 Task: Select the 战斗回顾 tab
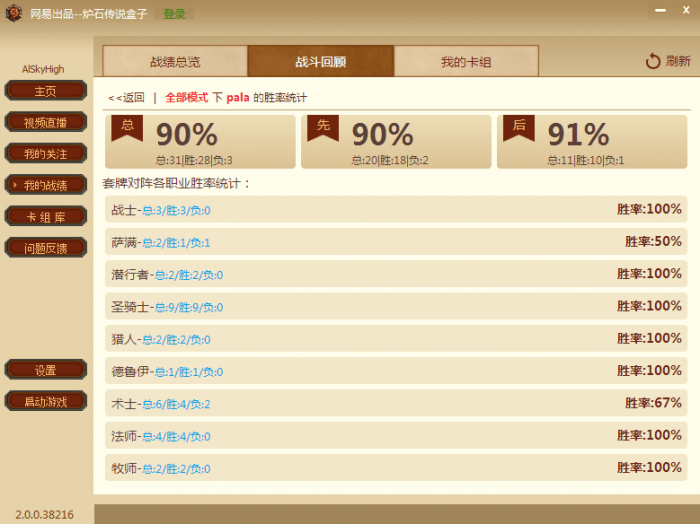point(321,61)
